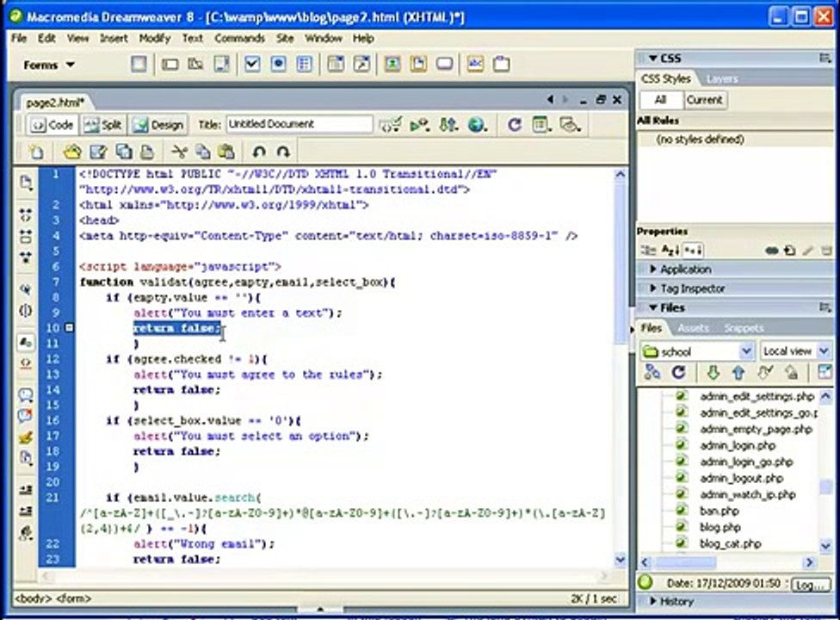840x620 pixels.
Task: Insert a radio button form element
Action: pos(279,65)
